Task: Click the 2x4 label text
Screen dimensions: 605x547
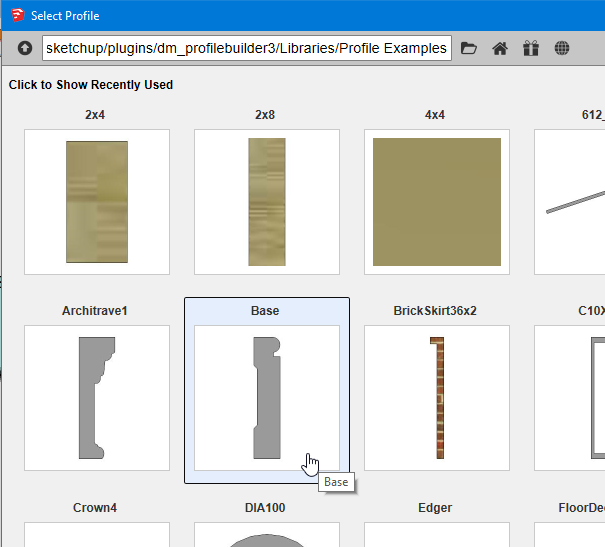Action: coord(95,115)
